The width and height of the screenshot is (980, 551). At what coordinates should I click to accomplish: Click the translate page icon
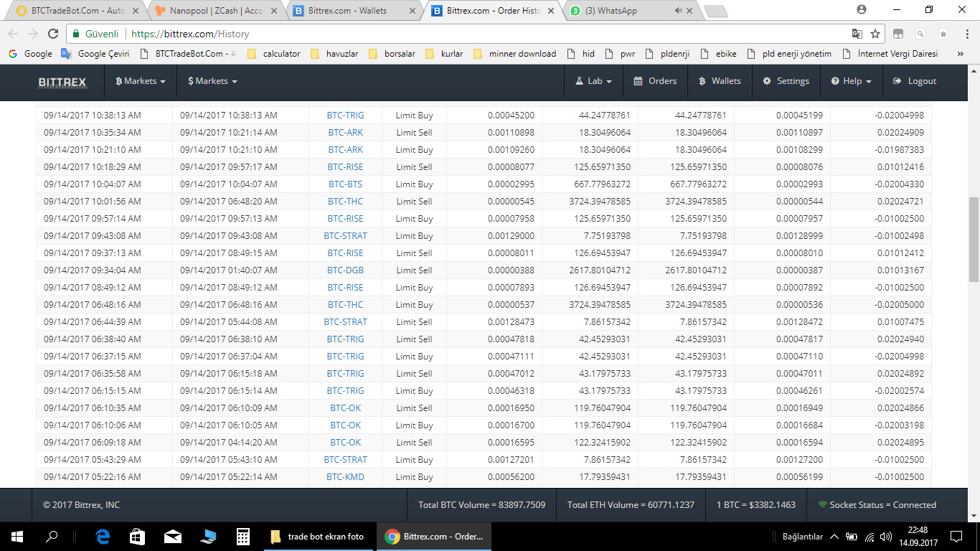857,34
